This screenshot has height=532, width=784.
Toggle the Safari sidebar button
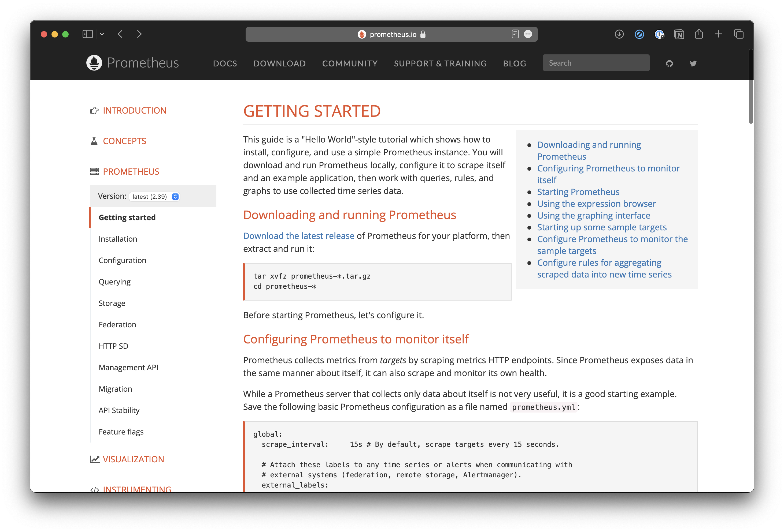[x=87, y=34]
